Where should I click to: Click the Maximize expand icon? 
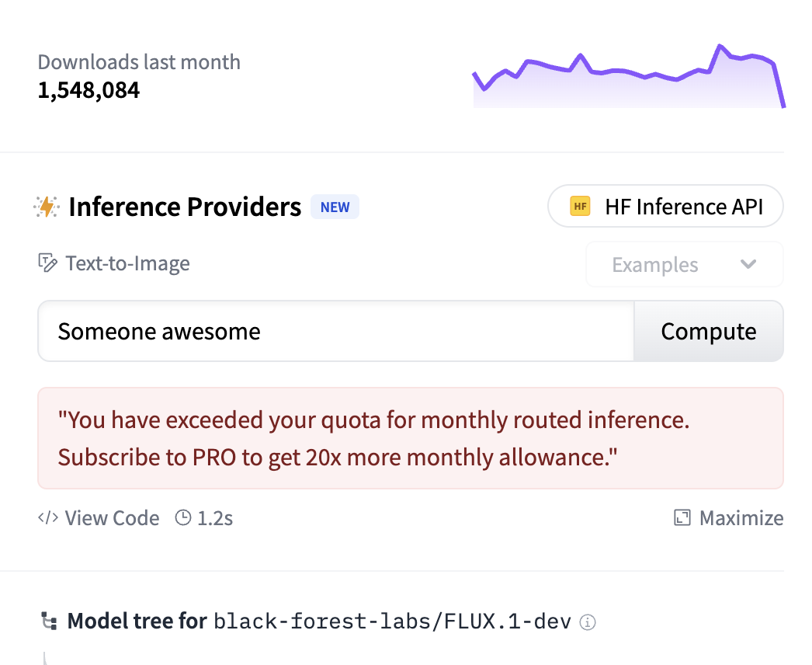[682, 518]
